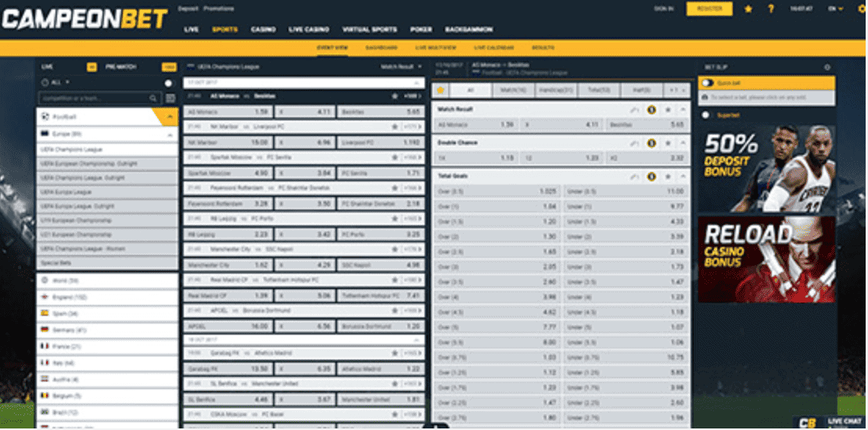
Task: Switch to the Results tab
Action: click(x=543, y=48)
